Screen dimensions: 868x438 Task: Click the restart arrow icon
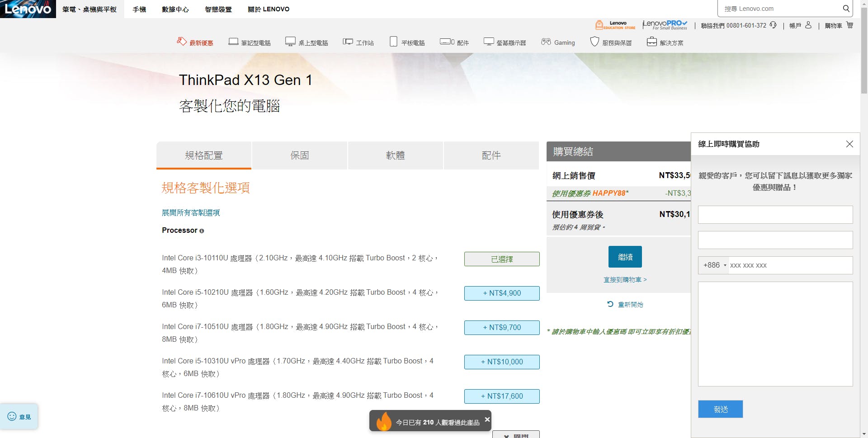click(610, 304)
